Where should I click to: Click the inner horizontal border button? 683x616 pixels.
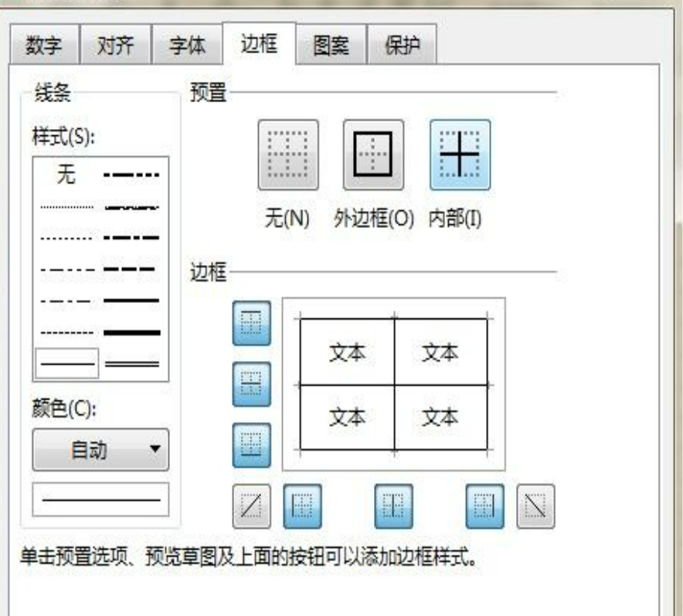[x=252, y=384]
